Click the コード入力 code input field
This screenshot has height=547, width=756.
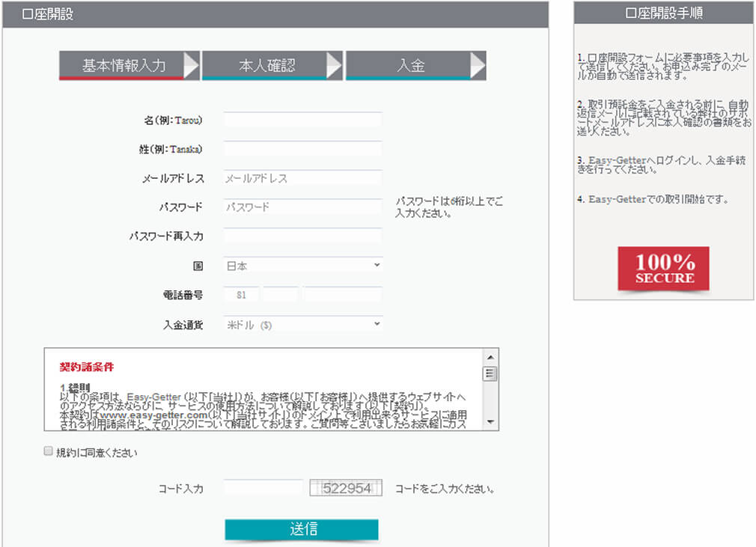click(263, 487)
